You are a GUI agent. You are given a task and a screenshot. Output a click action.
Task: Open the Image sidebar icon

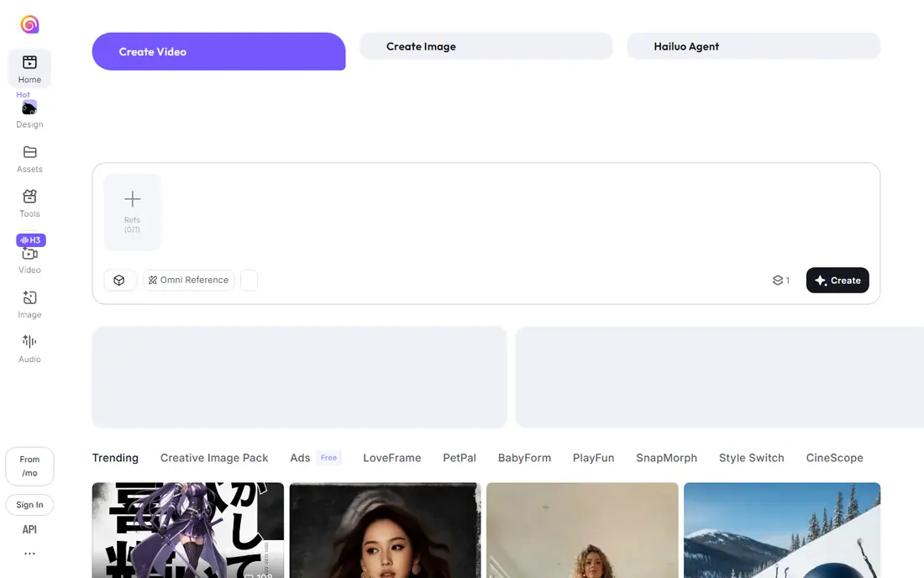29,297
